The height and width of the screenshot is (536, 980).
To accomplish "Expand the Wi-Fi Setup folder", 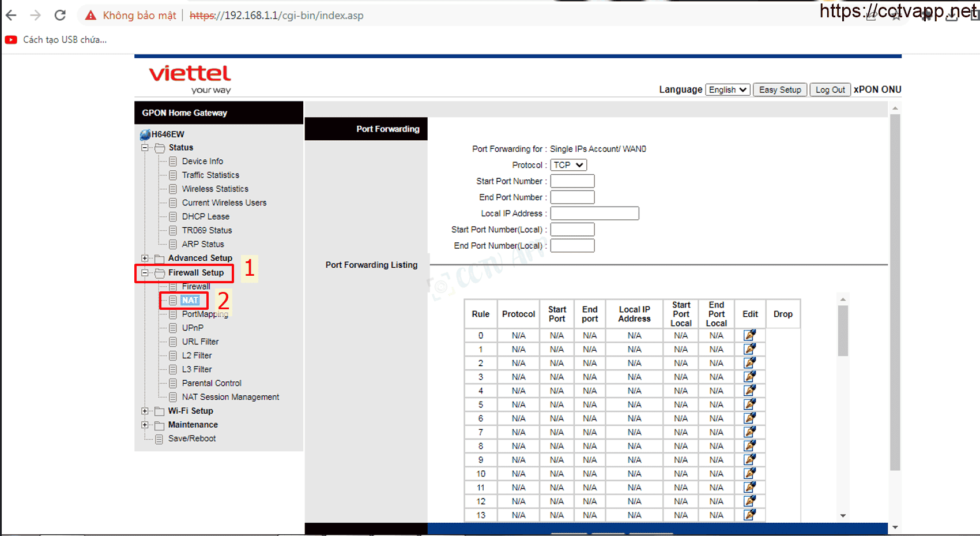I will coord(145,411).
